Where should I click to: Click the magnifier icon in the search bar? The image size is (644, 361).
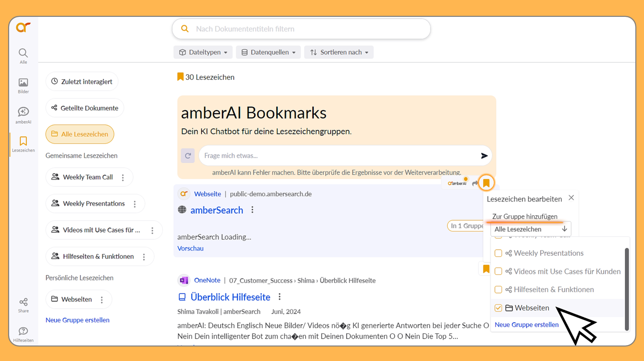(x=185, y=29)
